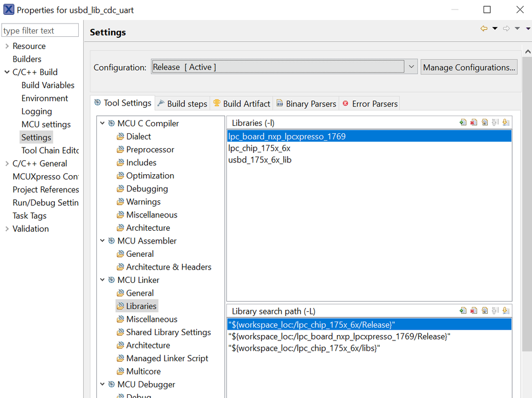Click the type filter text field
Viewport: 532px width, 398px height.
pyautogui.click(x=40, y=30)
